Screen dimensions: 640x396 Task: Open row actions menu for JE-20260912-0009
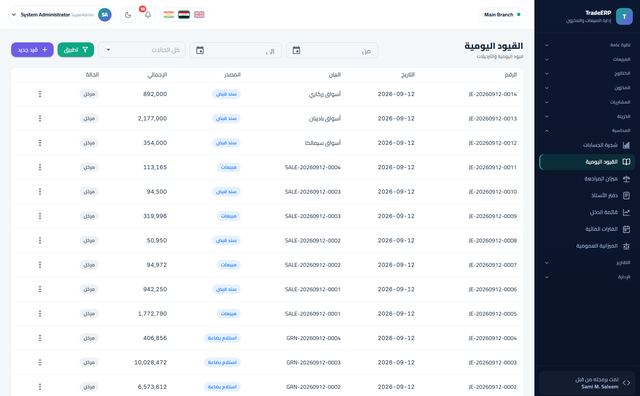[x=40, y=216]
